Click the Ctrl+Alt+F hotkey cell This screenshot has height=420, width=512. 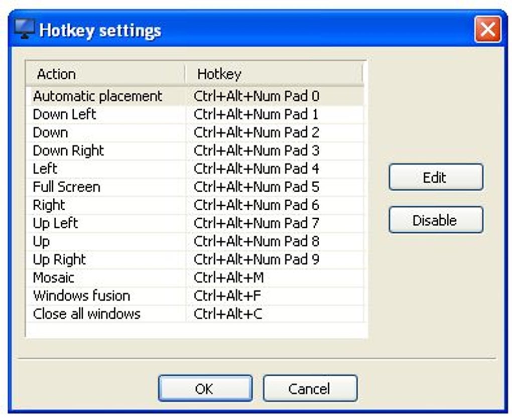pyautogui.click(x=274, y=296)
